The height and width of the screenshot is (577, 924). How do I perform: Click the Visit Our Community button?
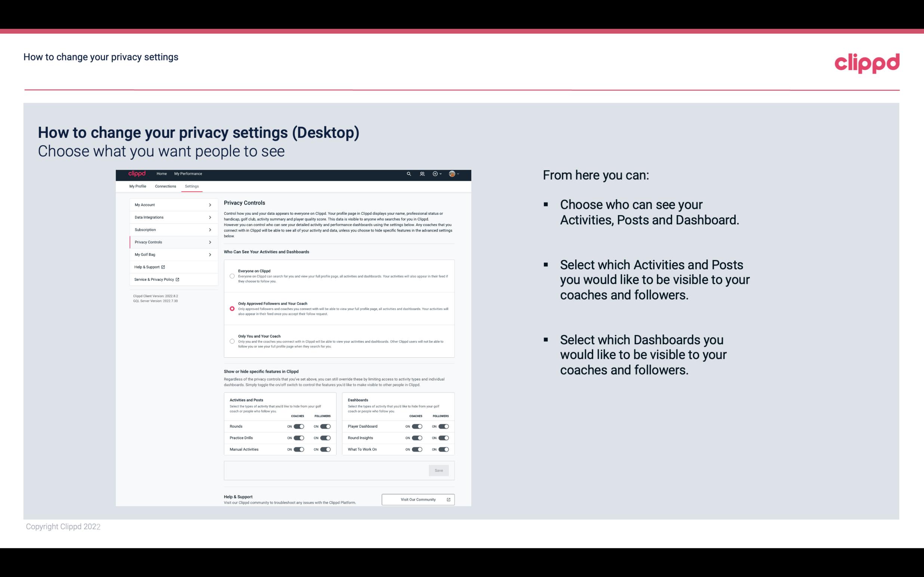(x=418, y=499)
